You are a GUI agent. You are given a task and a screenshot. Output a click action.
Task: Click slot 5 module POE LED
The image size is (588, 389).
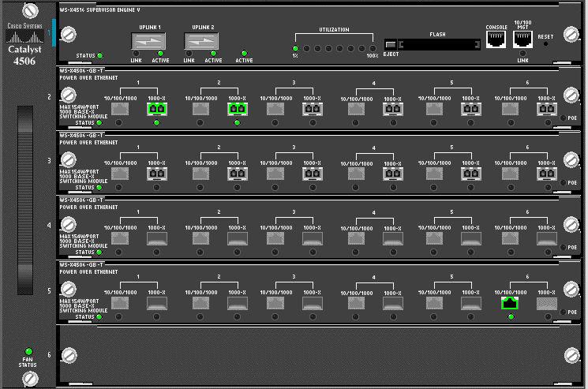[x=563, y=312]
